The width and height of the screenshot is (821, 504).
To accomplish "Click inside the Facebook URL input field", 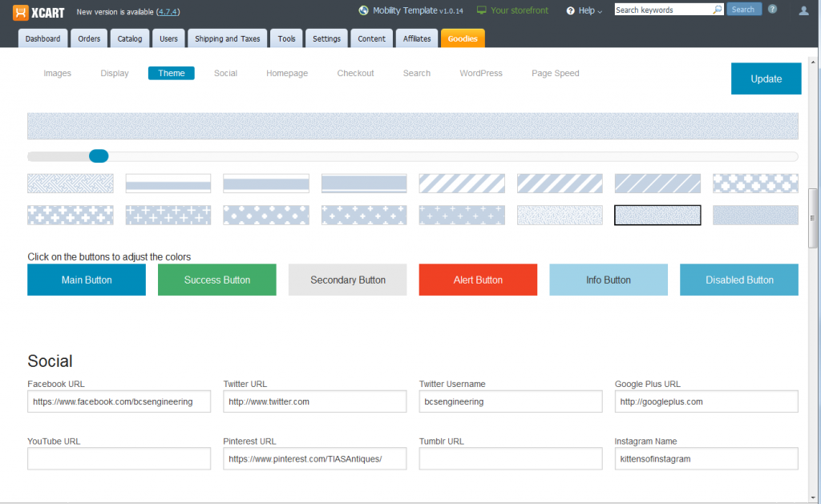I will click(x=119, y=401).
